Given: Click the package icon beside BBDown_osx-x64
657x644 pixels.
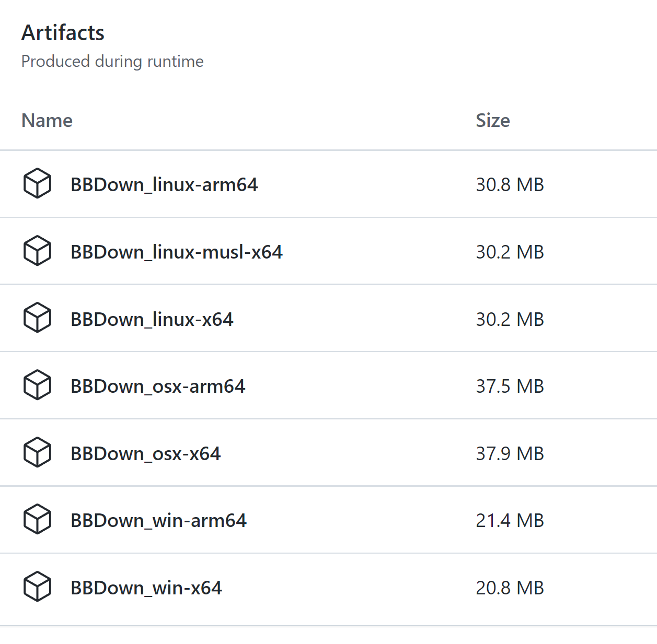Looking at the screenshot, I should click(37, 452).
